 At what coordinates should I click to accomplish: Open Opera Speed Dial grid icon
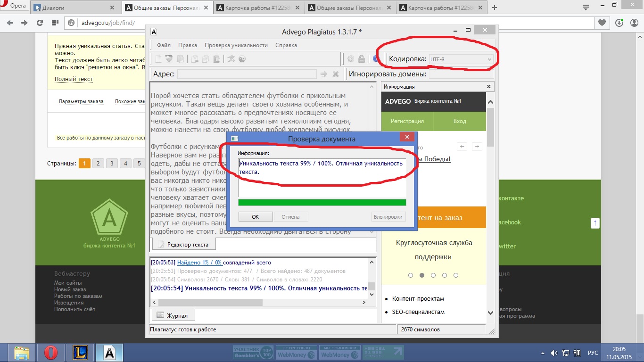55,23
